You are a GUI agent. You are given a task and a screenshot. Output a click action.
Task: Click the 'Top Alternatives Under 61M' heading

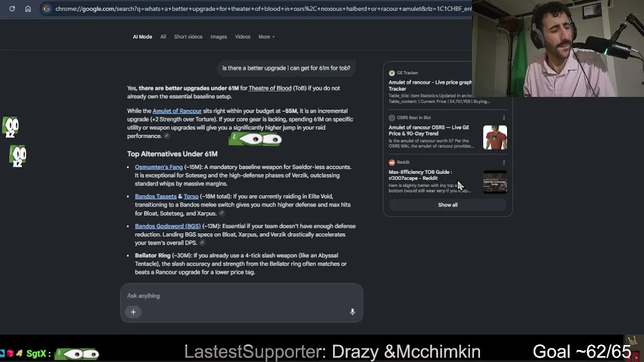tap(172, 154)
